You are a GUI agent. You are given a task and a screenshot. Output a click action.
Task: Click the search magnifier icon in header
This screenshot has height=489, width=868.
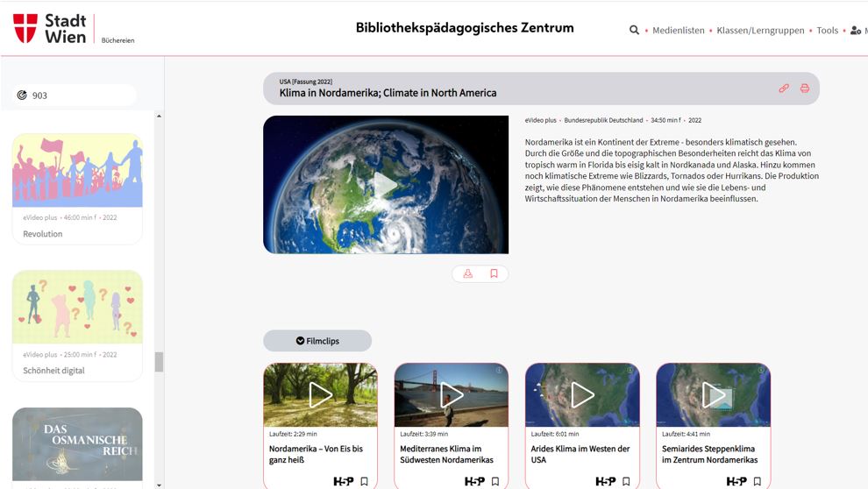[x=634, y=30]
